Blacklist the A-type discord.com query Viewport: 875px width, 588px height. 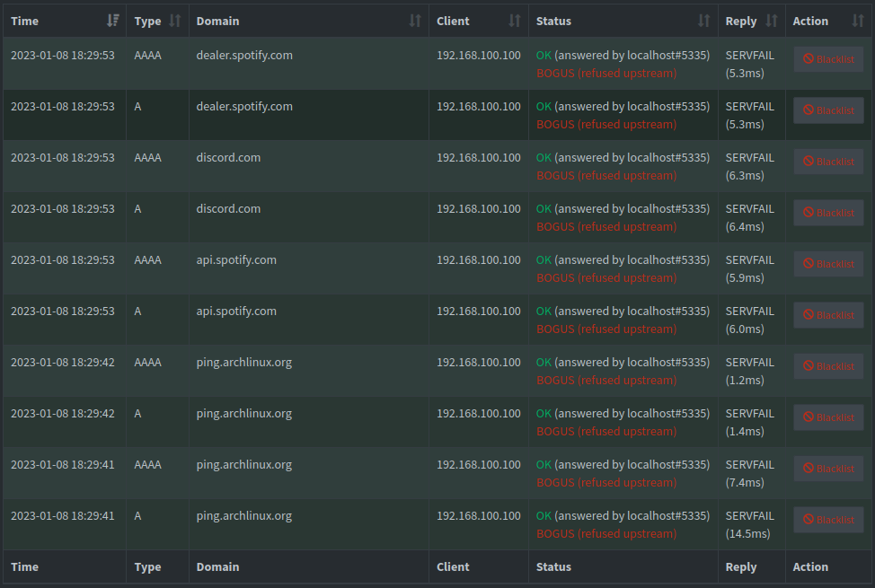[x=828, y=213]
